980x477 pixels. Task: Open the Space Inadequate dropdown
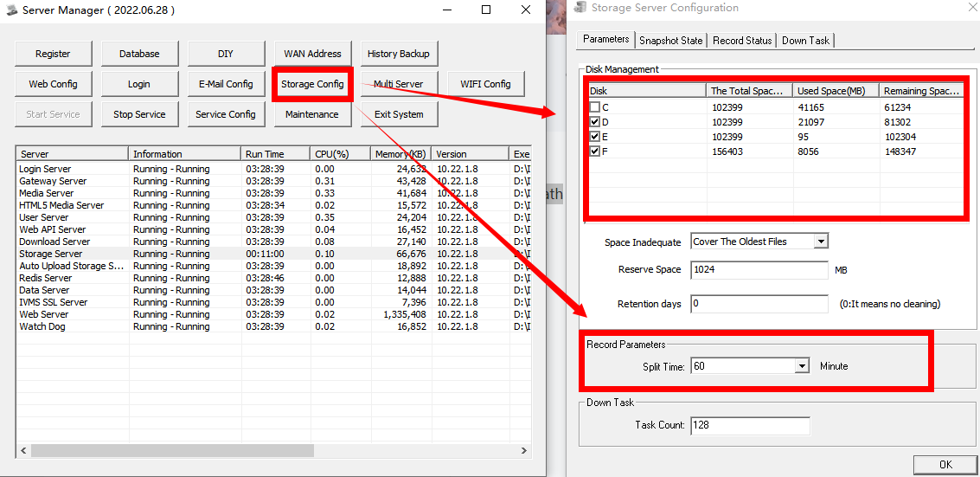coord(821,242)
